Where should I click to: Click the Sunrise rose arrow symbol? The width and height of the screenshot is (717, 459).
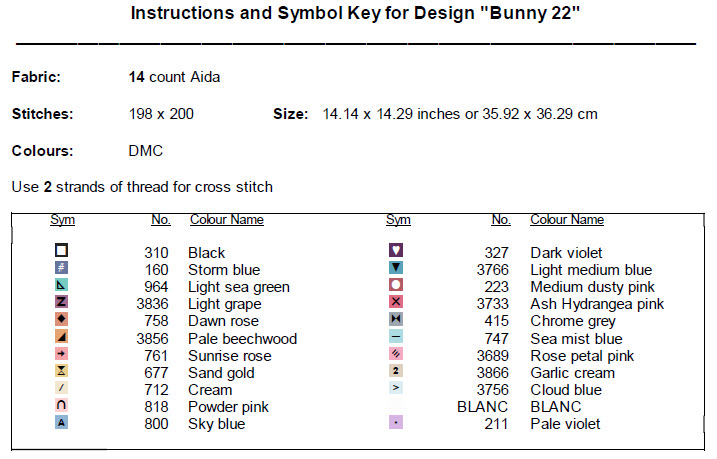tap(62, 354)
